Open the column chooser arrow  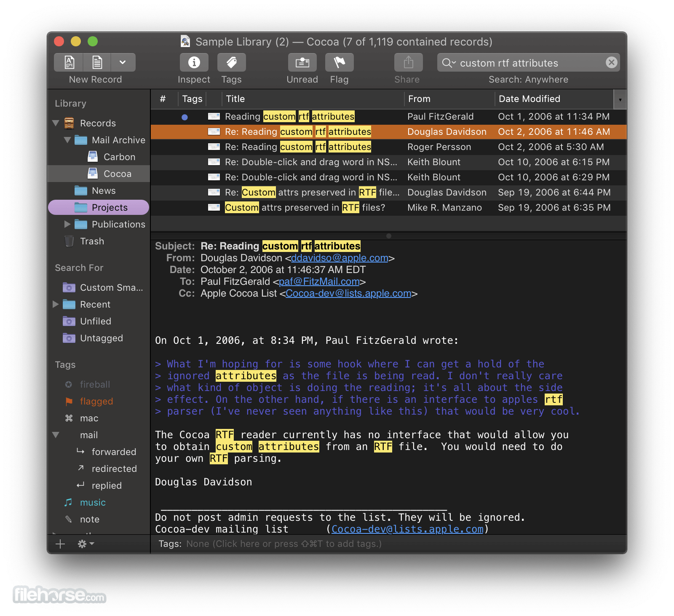coord(620,99)
